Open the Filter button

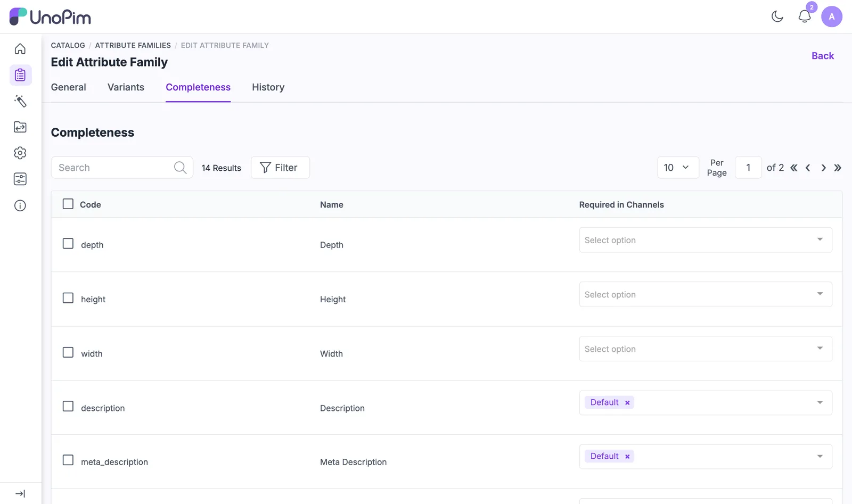coord(280,168)
